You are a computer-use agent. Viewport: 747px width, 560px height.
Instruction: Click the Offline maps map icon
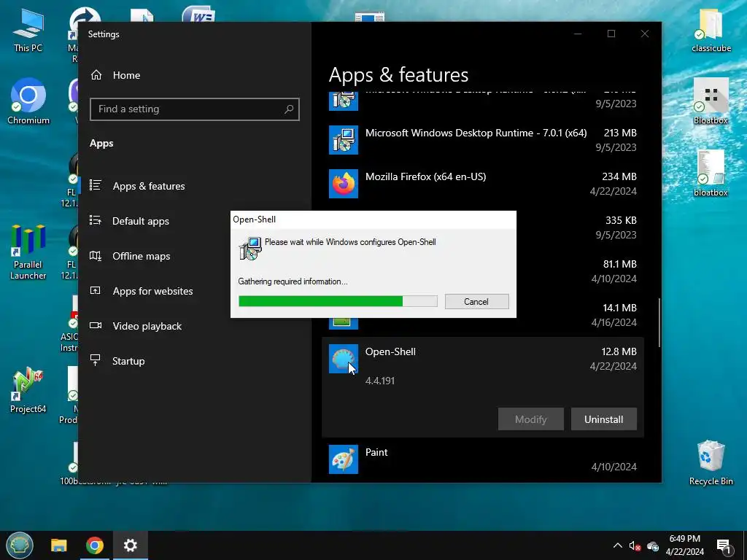pyautogui.click(x=96, y=256)
